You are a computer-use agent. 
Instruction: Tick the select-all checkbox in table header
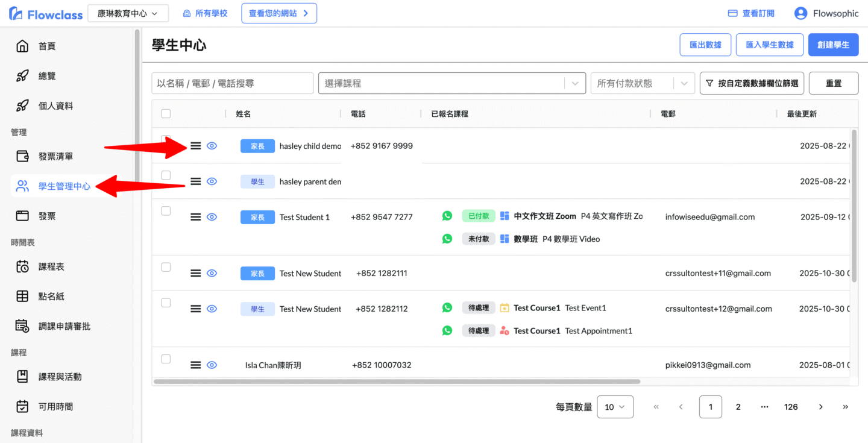pos(166,113)
